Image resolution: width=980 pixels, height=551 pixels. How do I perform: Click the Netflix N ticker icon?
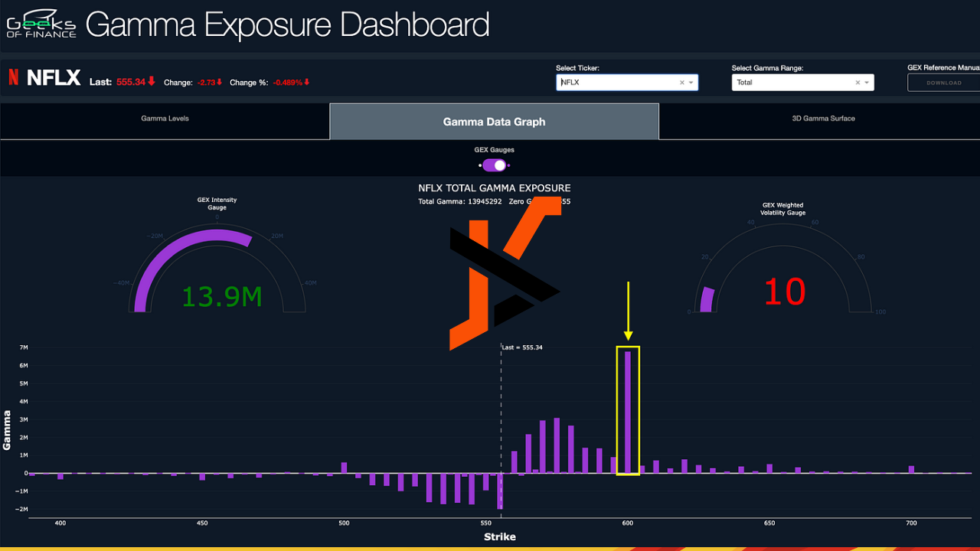click(13, 77)
